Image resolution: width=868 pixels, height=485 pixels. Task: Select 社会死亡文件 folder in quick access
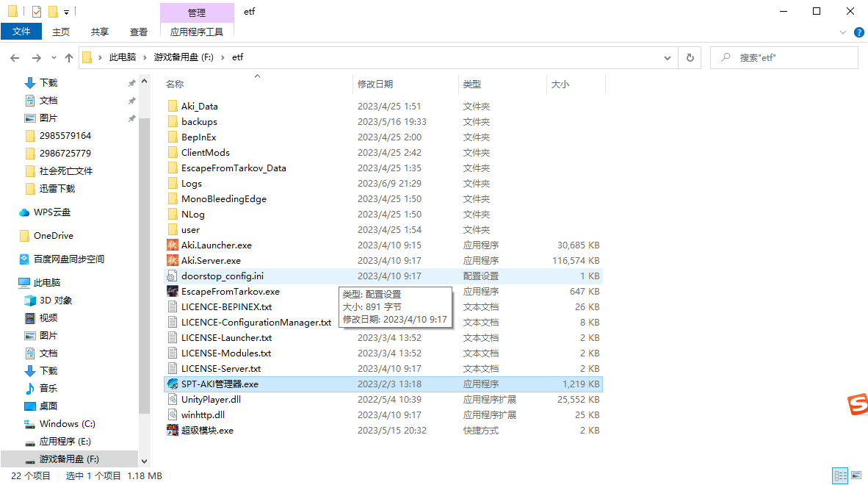tap(66, 171)
